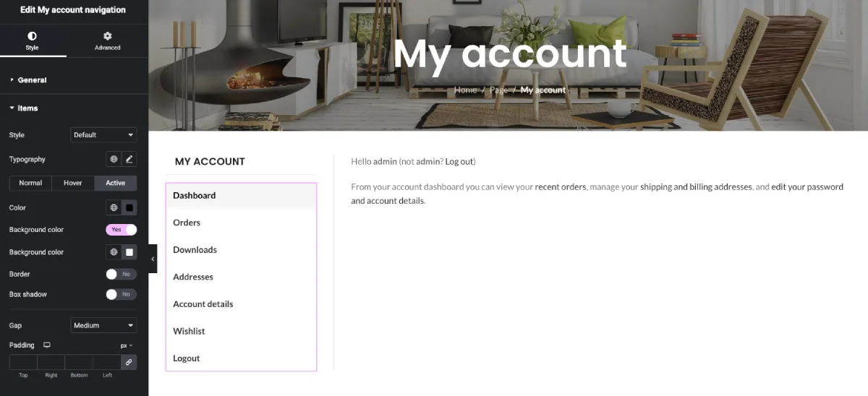This screenshot has width=868, height=396.
Task: Switch to the Advanced tab
Action: [107, 40]
